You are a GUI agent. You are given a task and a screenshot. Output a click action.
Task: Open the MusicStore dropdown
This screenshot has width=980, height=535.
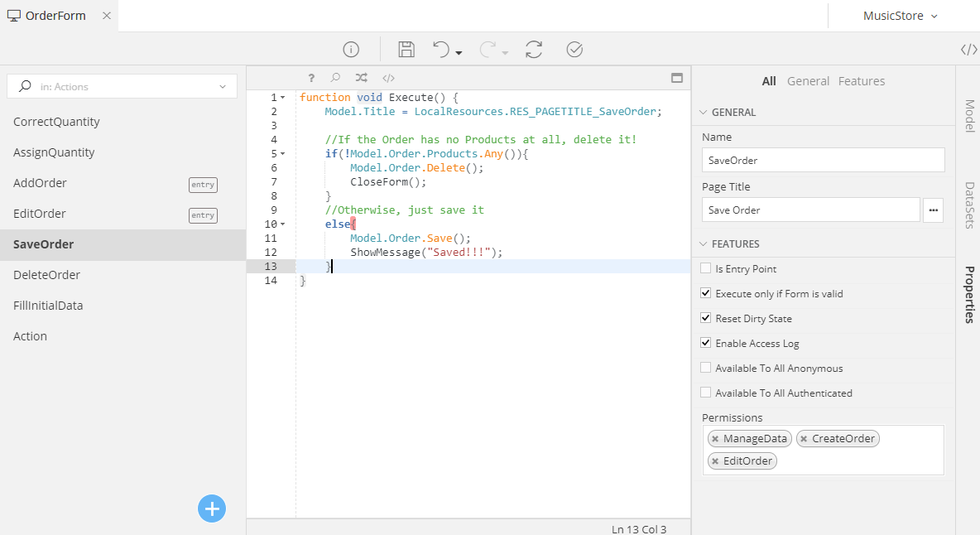coord(900,16)
